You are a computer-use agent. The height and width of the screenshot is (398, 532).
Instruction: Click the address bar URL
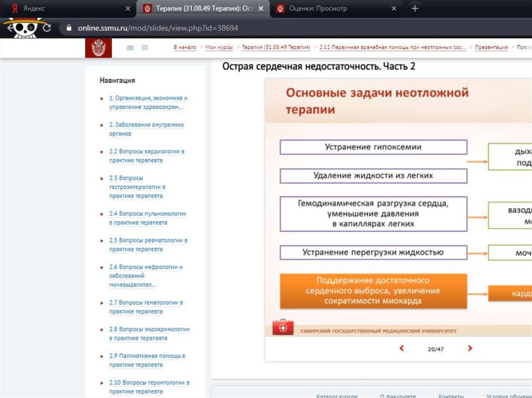coord(158,28)
